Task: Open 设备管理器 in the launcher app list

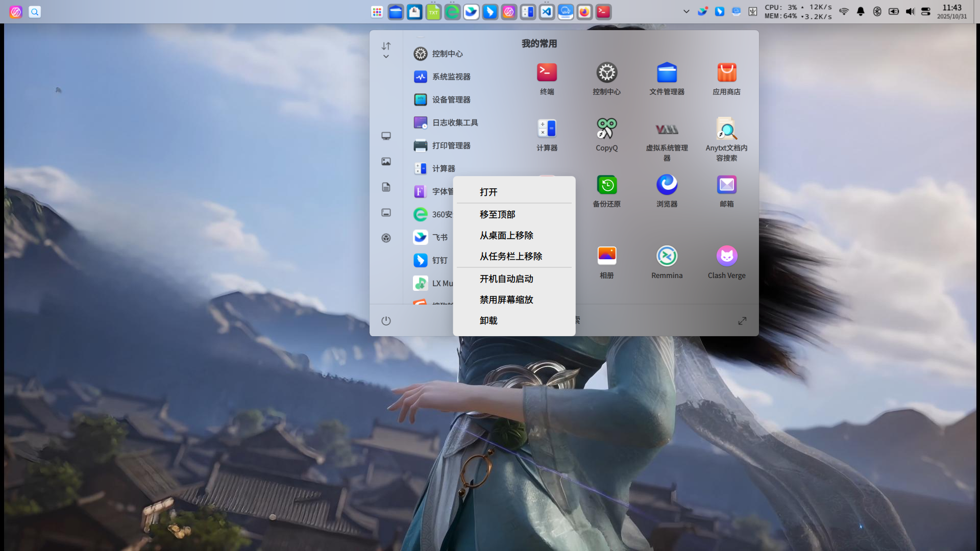Action: 443,99
